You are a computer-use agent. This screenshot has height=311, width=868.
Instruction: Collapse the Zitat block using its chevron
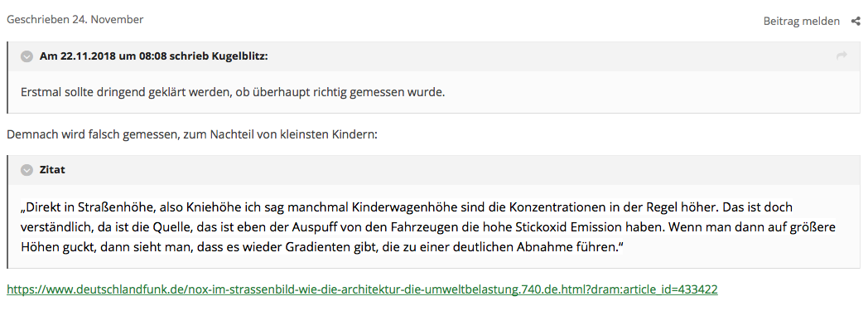27,170
